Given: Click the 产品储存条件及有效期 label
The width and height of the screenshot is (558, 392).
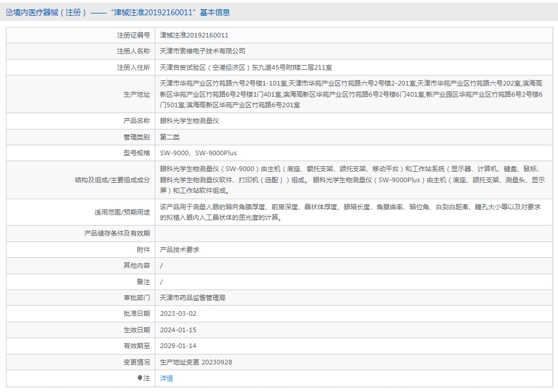Looking at the screenshot, I should click(x=117, y=233).
